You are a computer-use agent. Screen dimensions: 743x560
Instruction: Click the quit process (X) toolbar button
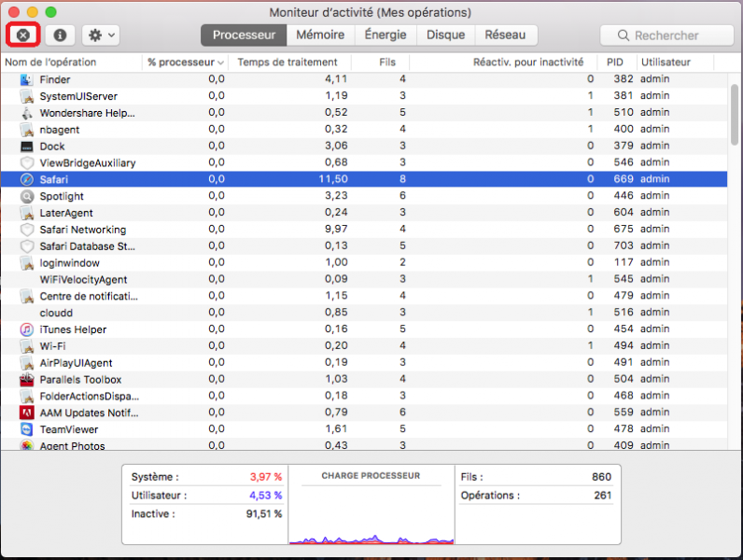pyautogui.click(x=22, y=35)
